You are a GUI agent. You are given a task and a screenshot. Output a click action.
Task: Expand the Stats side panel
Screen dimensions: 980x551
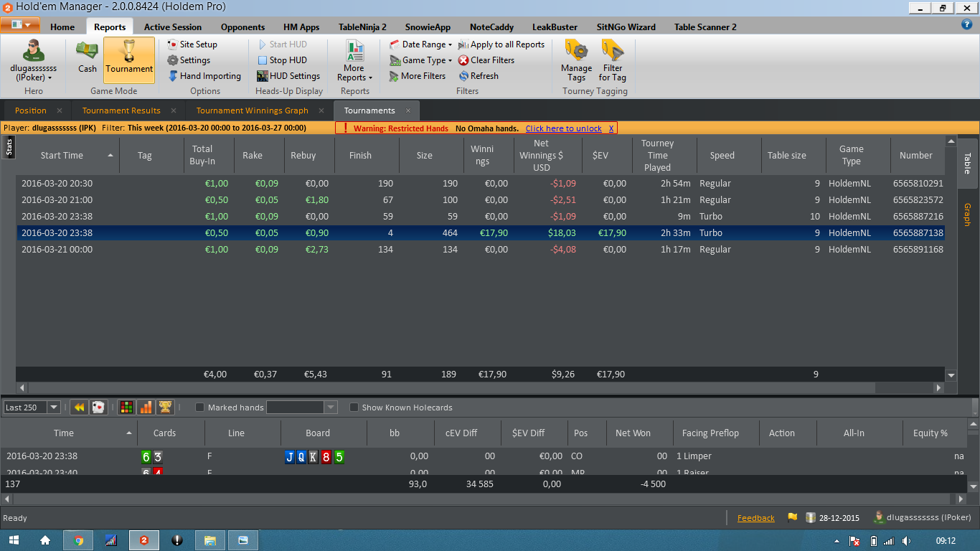coord(9,147)
